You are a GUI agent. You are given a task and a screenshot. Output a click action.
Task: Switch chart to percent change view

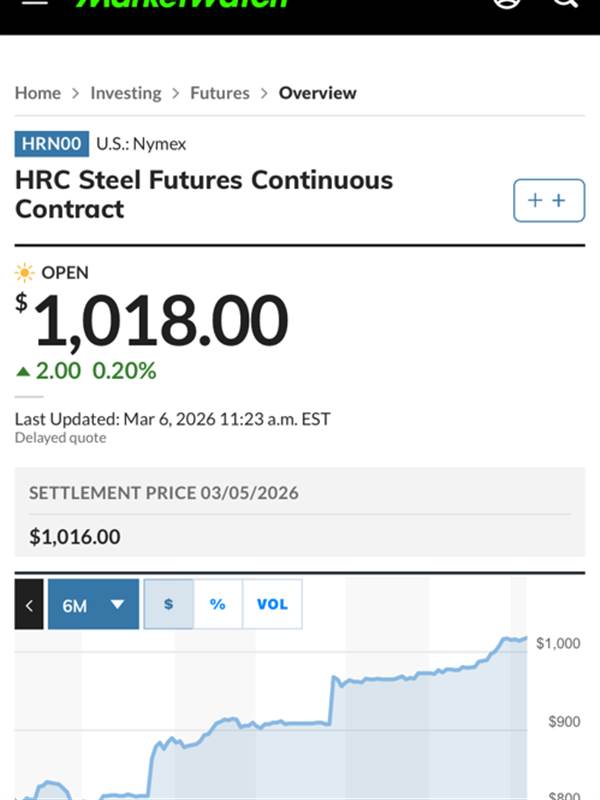[217, 604]
